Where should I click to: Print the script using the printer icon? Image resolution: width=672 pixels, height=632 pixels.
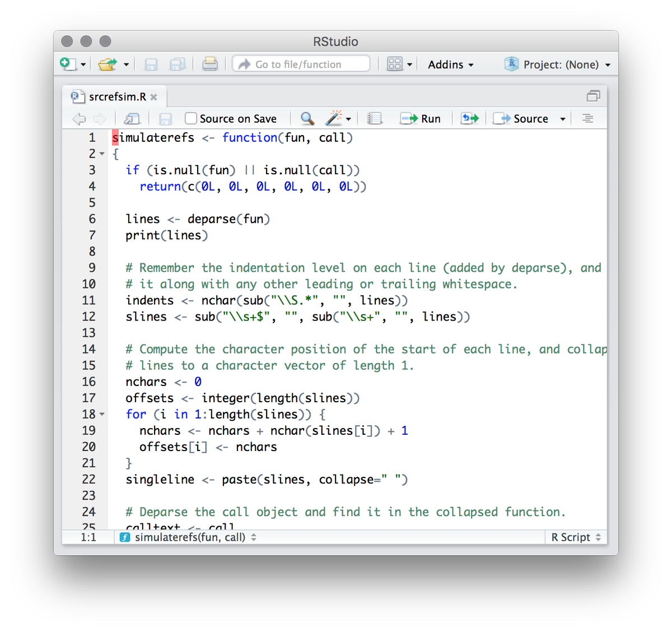point(210,64)
